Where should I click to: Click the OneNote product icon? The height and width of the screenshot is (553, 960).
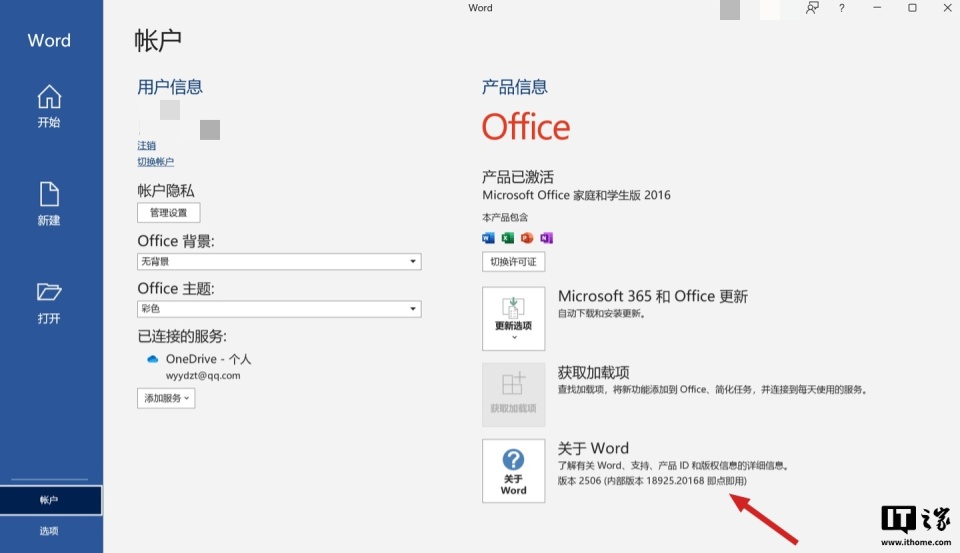pos(547,238)
